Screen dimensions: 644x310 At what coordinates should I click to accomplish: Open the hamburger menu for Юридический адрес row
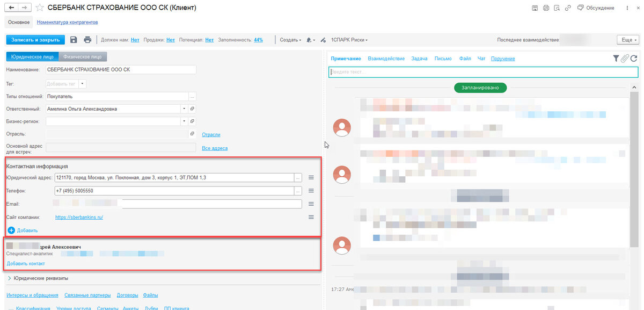pyautogui.click(x=311, y=177)
